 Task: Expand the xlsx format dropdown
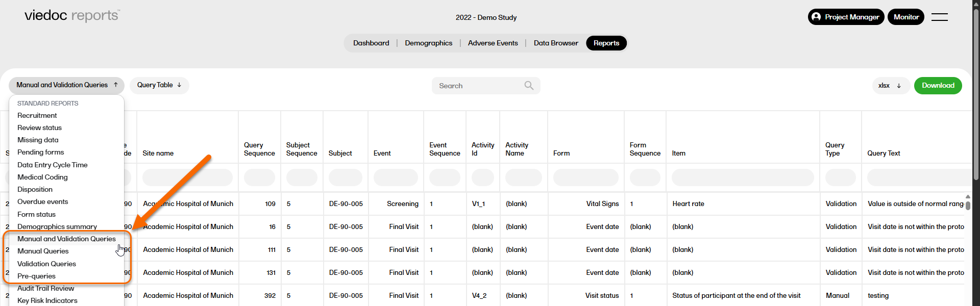[x=890, y=86]
